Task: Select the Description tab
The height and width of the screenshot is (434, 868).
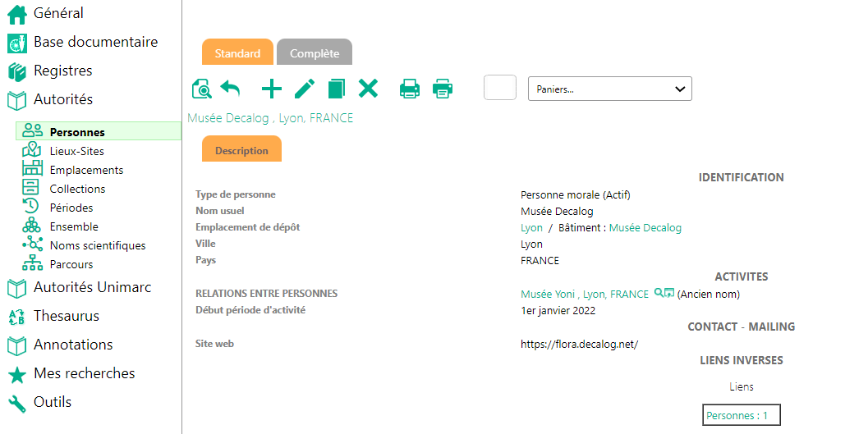Action: (241, 148)
